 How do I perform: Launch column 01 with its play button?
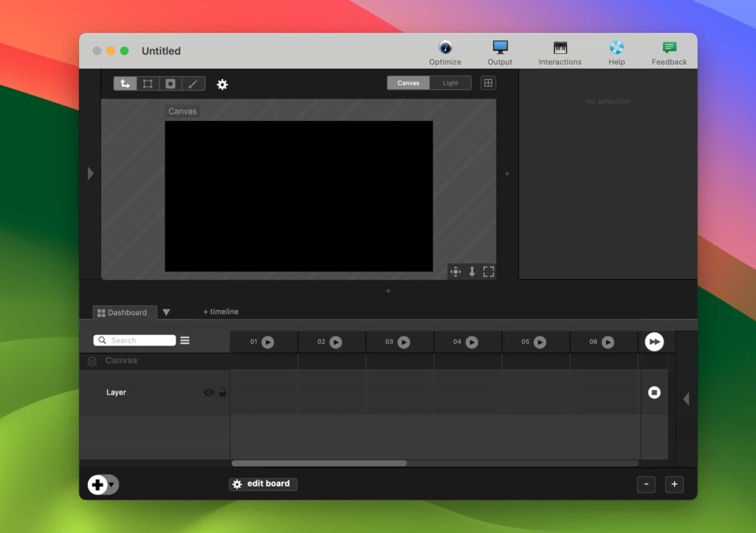coord(269,342)
